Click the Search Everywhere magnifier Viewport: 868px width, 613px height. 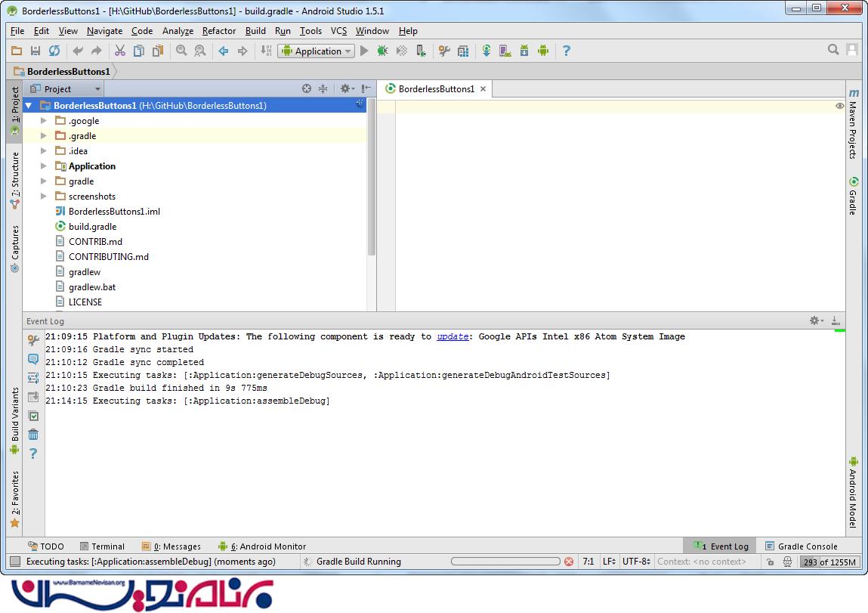point(833,50)
